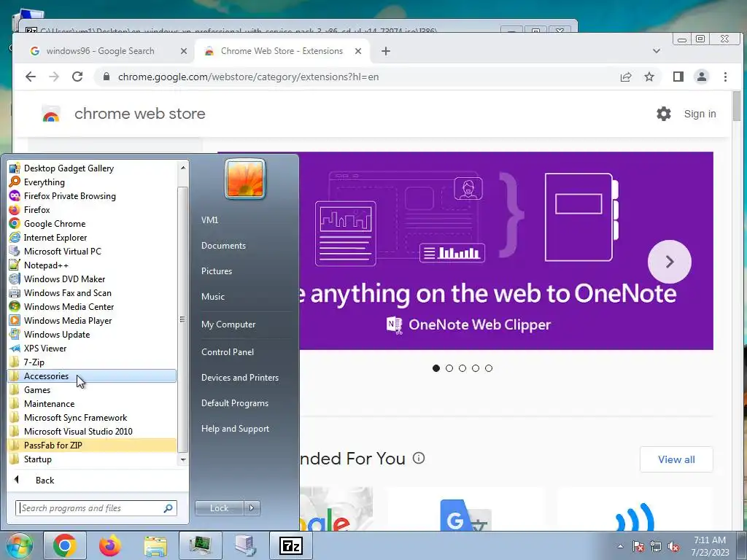Viewport: 747px width, 560px height.
Task: Go back in Chrome browser
Action: point(31,77)
